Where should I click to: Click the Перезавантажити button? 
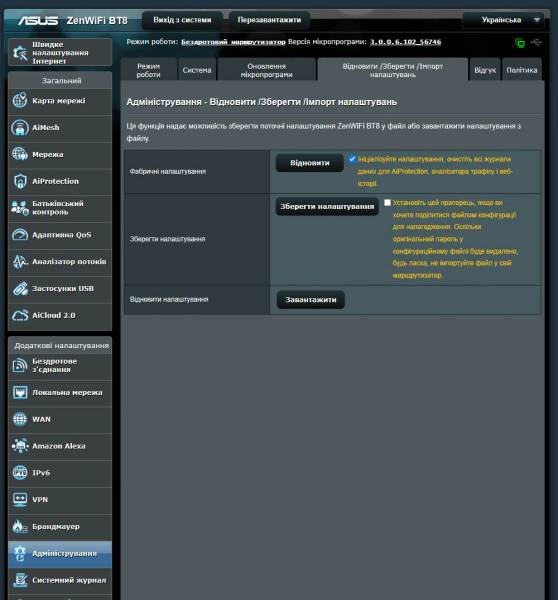coord(269,20)
